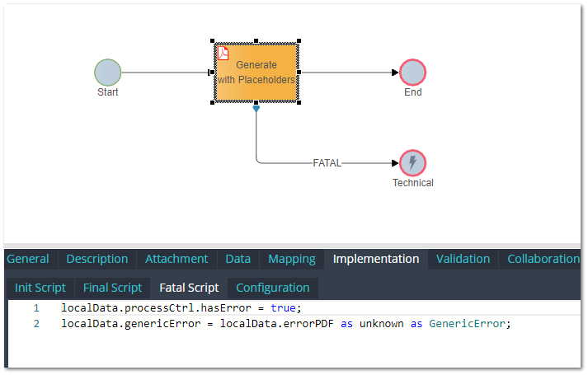Screen dimensions: 588x375
Task: Click the End label under the circle
Action: [x=413, y=92]
